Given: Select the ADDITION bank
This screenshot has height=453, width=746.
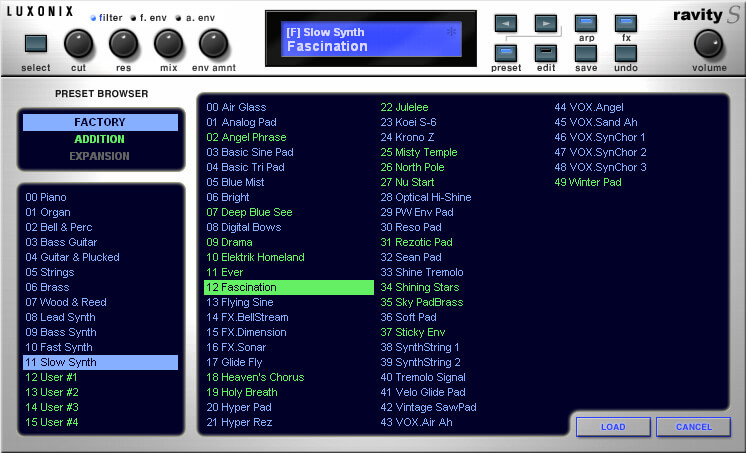Looking at the screenshot, I should pyautogui.click(x=99, y=139).
